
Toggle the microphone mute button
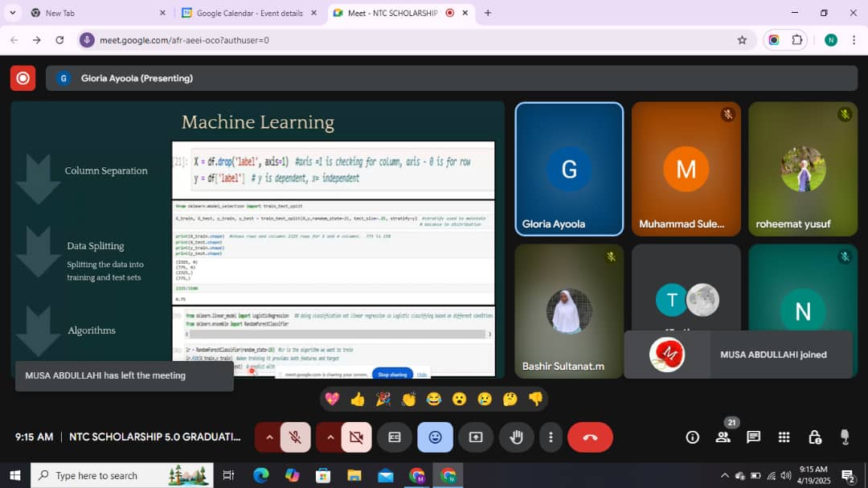point(295,437)
